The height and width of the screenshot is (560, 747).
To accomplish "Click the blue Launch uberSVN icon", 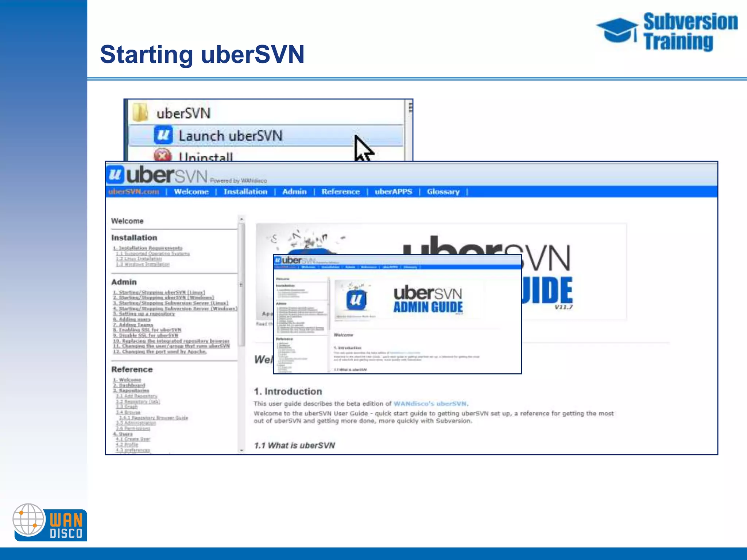I will (x=163, y=135).
